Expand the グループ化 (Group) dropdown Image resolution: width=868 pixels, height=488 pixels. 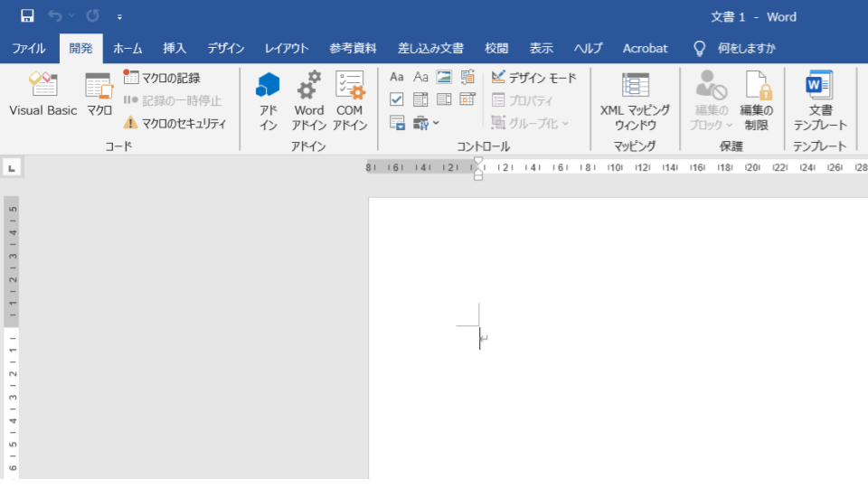pyautogui.click(x=530, y=124)
